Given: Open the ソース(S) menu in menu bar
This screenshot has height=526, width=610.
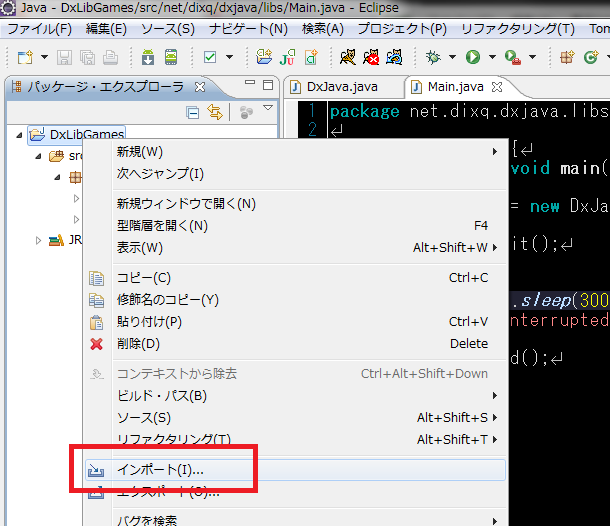Looking at the screenshot, I should click(168, 29).
